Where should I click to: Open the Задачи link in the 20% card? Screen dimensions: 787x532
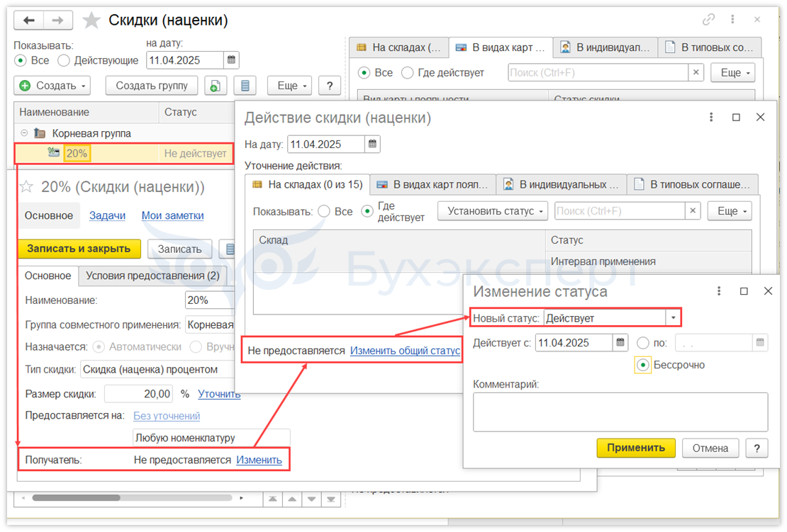107,215
